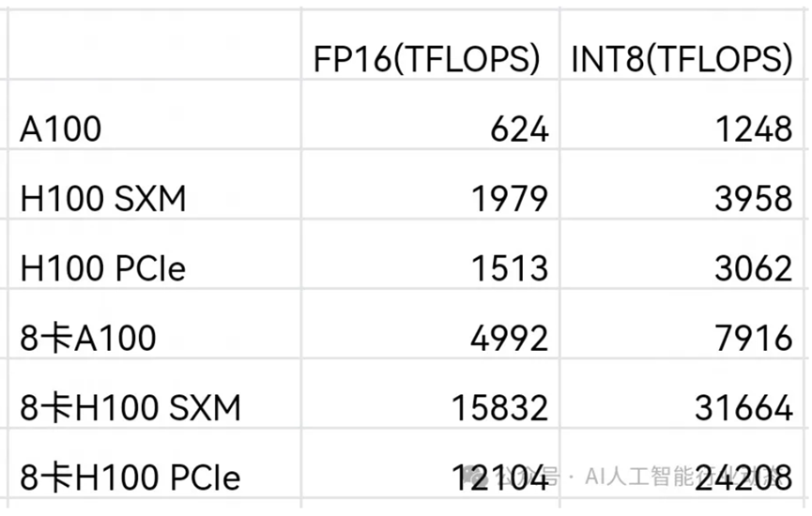Click the FP16(TFLOPS) column header cell
Screen dimensions: 812x516
(x=427, y=59)
